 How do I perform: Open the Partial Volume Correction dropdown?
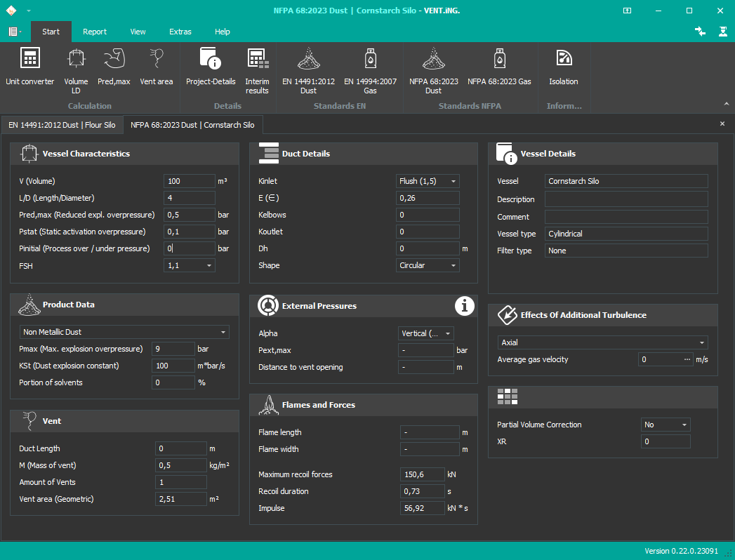(684, 425)
